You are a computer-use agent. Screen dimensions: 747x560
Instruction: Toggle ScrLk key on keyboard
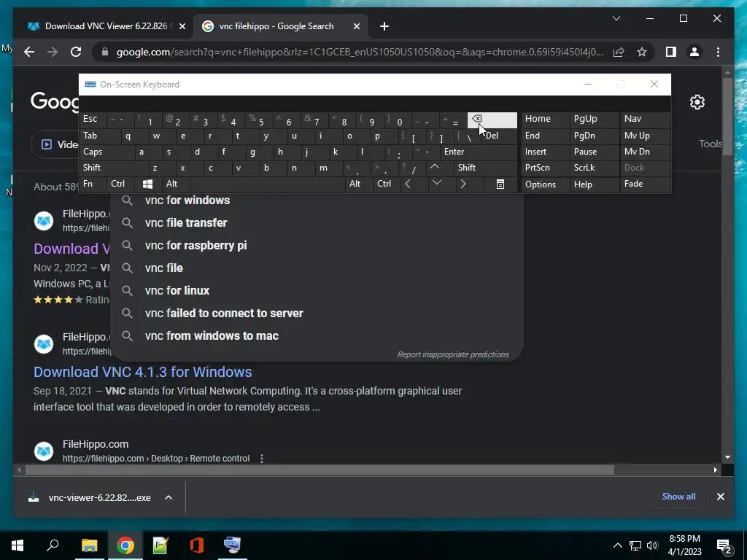[x=594, y=167]
